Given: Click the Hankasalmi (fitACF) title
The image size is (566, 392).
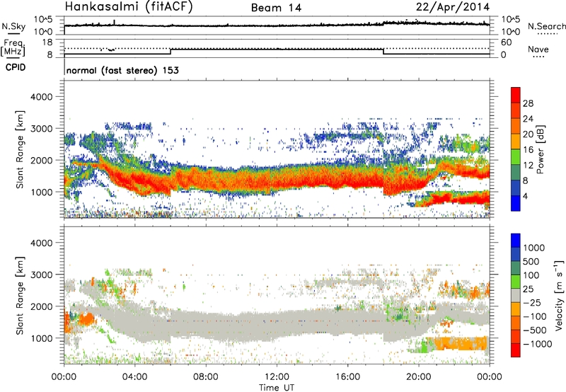Looking at the screenshot, I should [x=129, y=7].
